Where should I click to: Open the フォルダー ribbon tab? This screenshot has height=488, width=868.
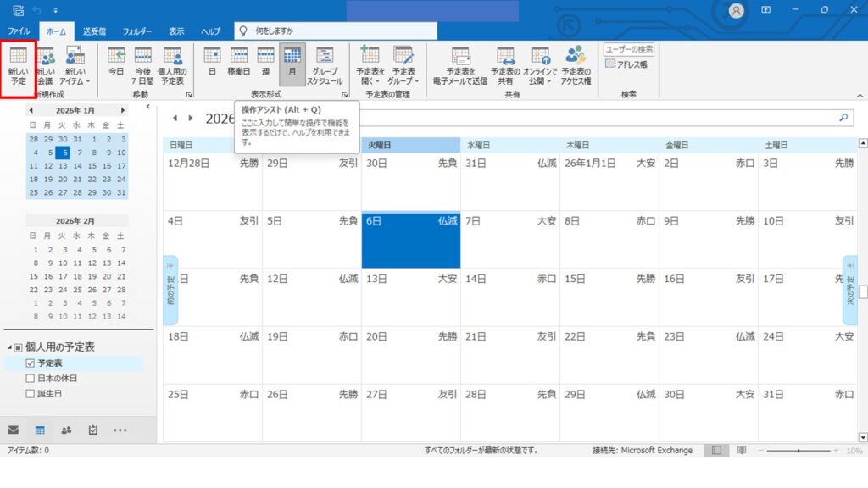pos(137,31)
